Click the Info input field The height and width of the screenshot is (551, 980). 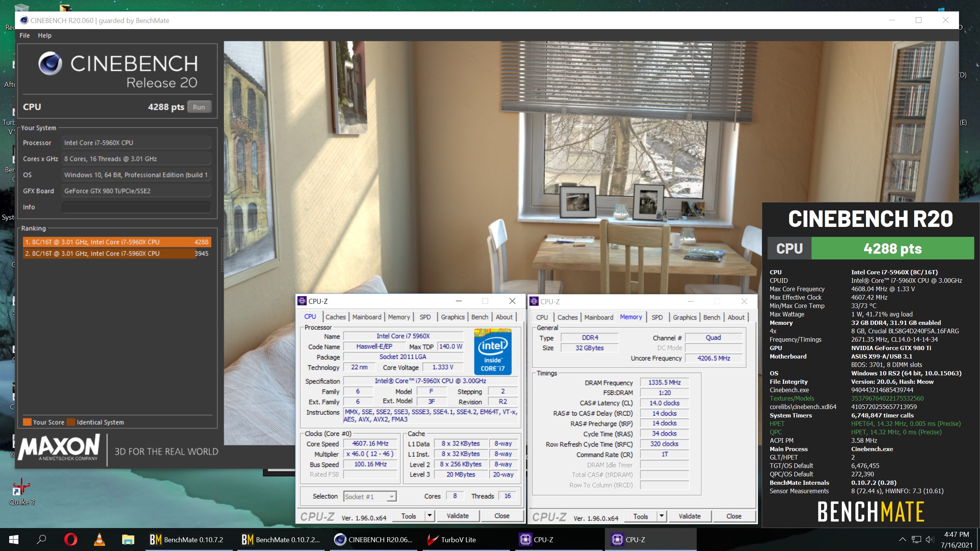(136, 207)
